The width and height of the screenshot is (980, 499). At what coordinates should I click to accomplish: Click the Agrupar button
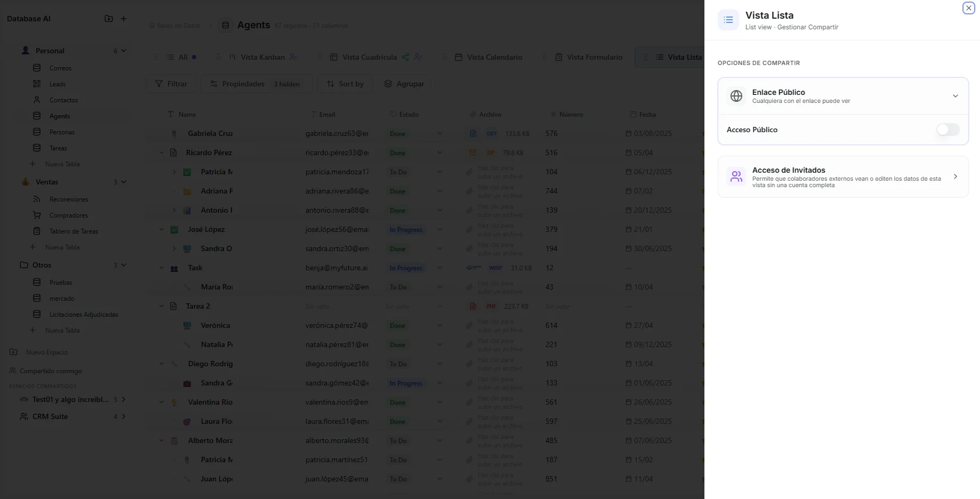404,84
